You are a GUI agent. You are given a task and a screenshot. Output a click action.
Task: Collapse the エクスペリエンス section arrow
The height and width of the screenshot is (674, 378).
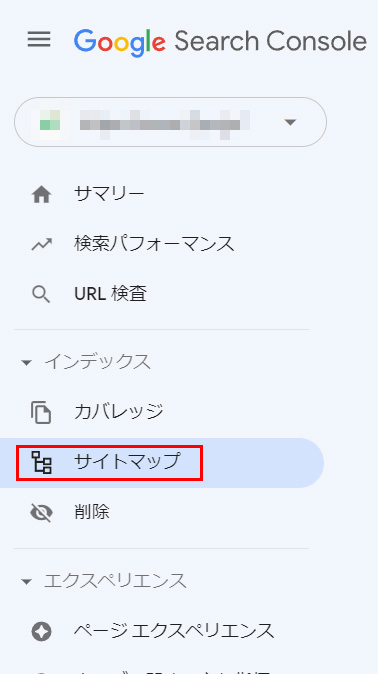(x=26, y=582)
